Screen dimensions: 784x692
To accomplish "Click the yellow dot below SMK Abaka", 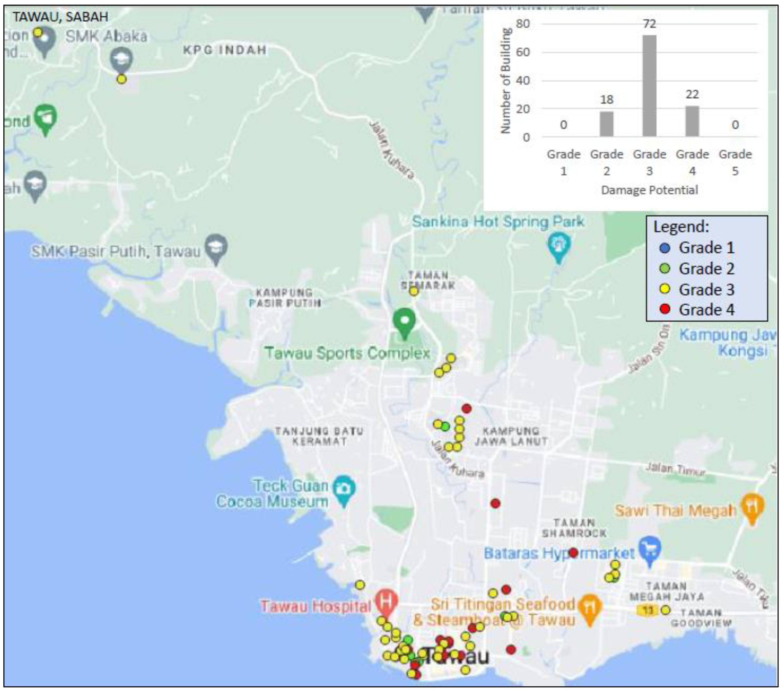I will (x=121, y=79).
